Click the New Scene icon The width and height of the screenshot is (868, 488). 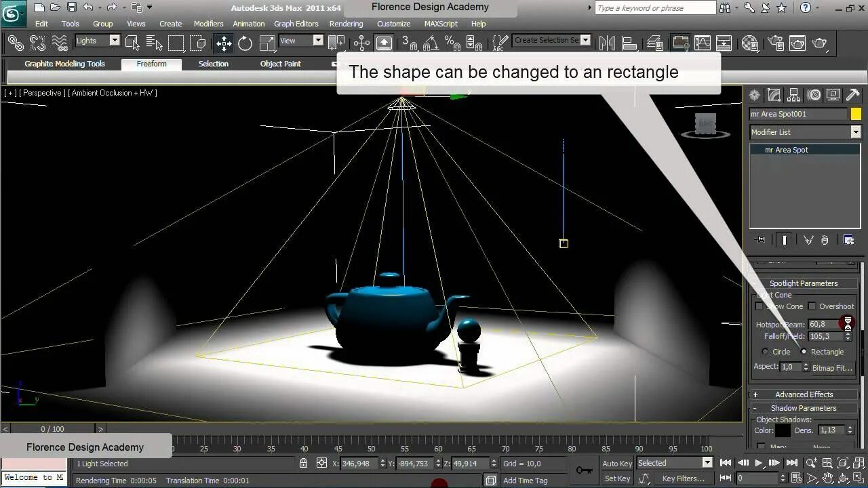click(39, 7)
